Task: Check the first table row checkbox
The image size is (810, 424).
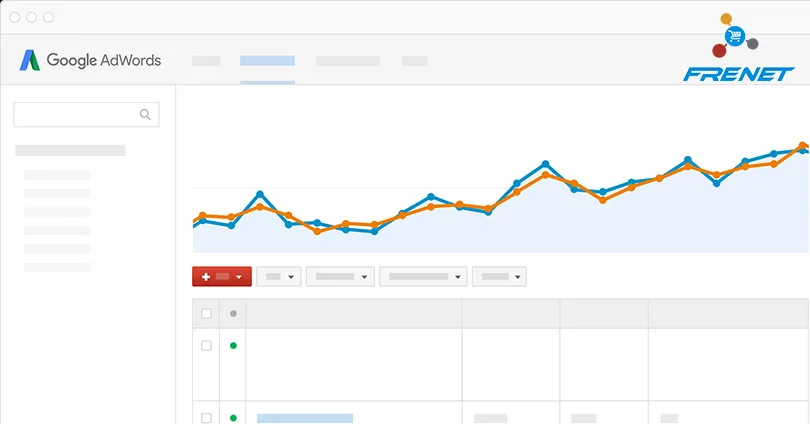Action: [206, 346]
